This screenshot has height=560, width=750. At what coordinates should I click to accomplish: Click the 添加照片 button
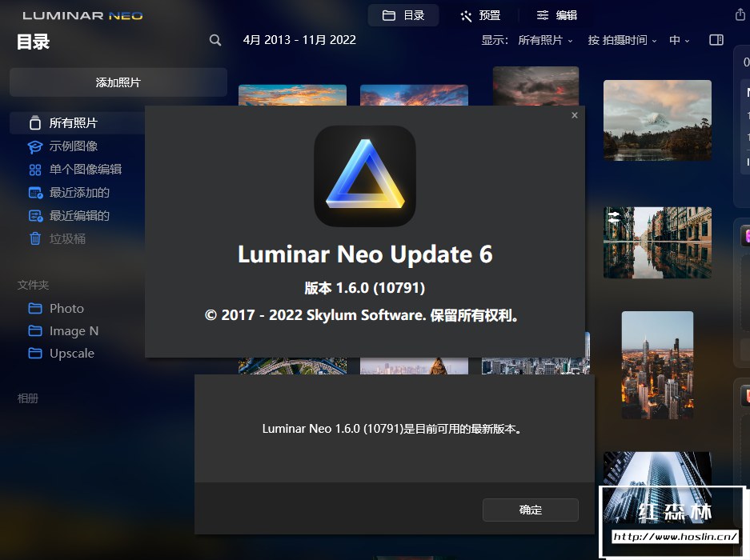118,82
